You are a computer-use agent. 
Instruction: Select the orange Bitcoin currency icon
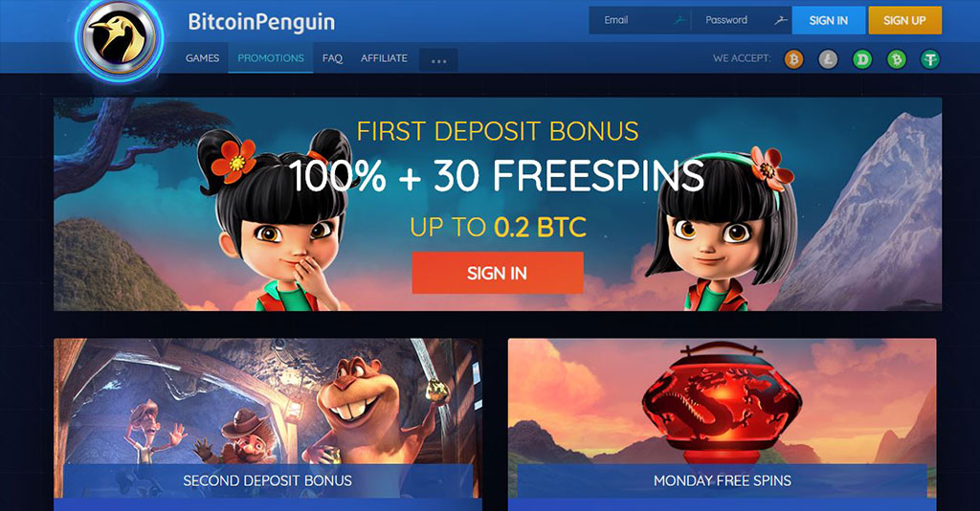793,59
